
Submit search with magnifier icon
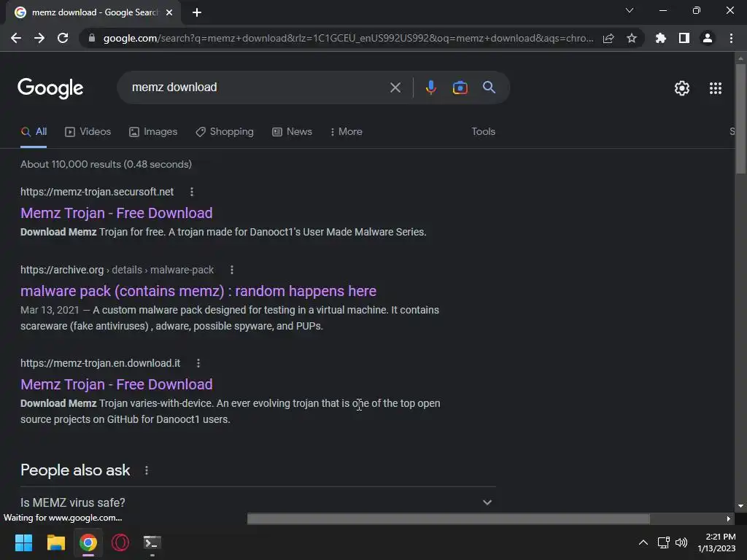click(489, 87)
